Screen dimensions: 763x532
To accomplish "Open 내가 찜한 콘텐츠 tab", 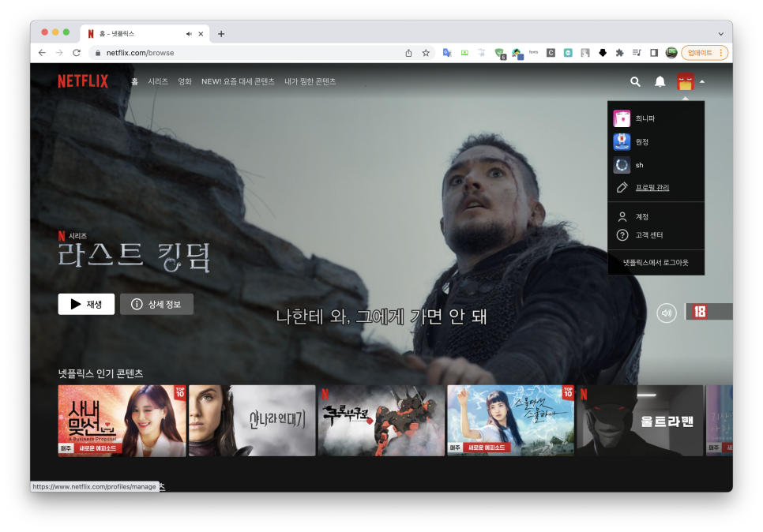I will pos(310,82).
